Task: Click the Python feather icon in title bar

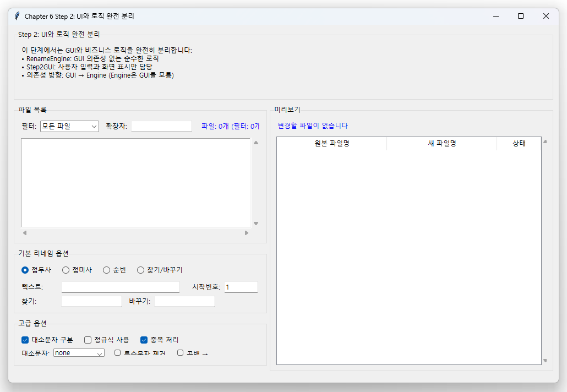Action: click(16, 16)
